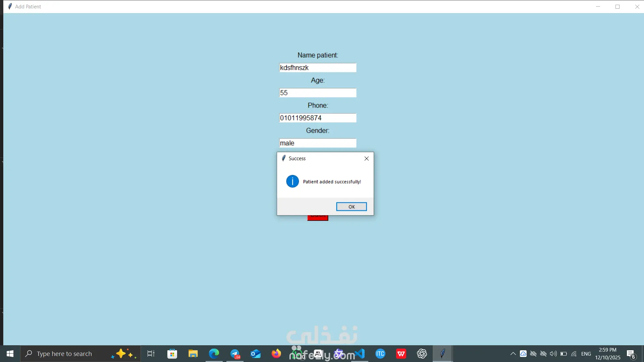This screenshot has width=644, height=362.
Task: Open Telegram from the taskbar
Action: (235, 354)
